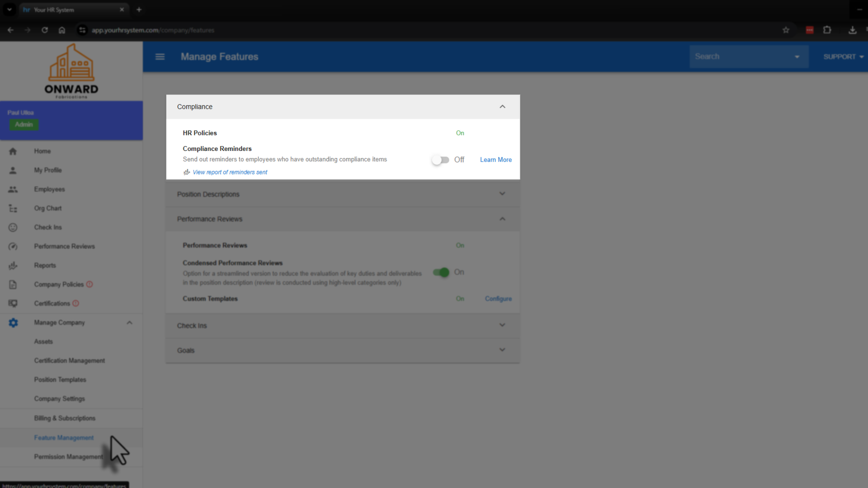This screenshot has height=488, width=868.
Task: Collapse the Compliance section chevron
Action: (502, 107)
